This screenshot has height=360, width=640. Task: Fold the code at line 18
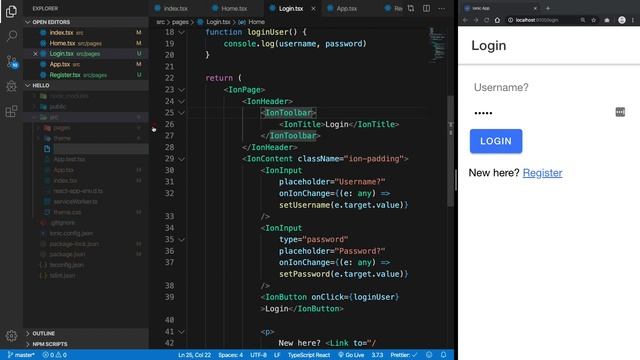click(181, 32)
